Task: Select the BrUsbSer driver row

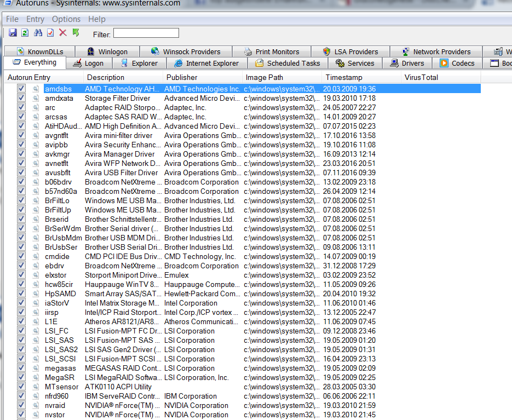Action: [x=242, y=247]
